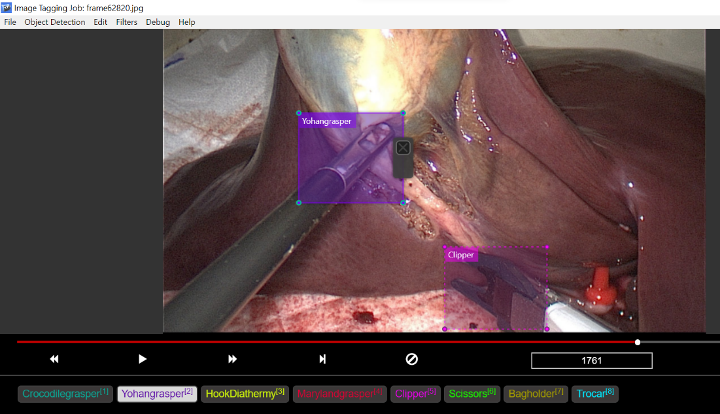
Task: Open the File menu
Action: (x=10, y=22)
